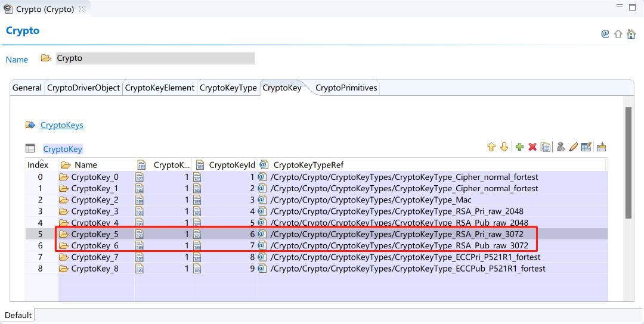
Task: Click the home icon at top right
Action: click(631, 34)
